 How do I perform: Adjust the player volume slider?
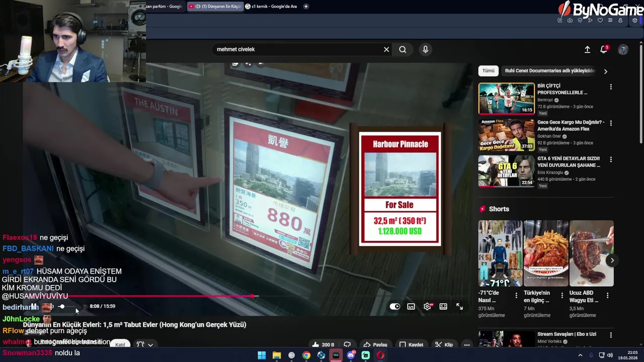tap(68, 307)
